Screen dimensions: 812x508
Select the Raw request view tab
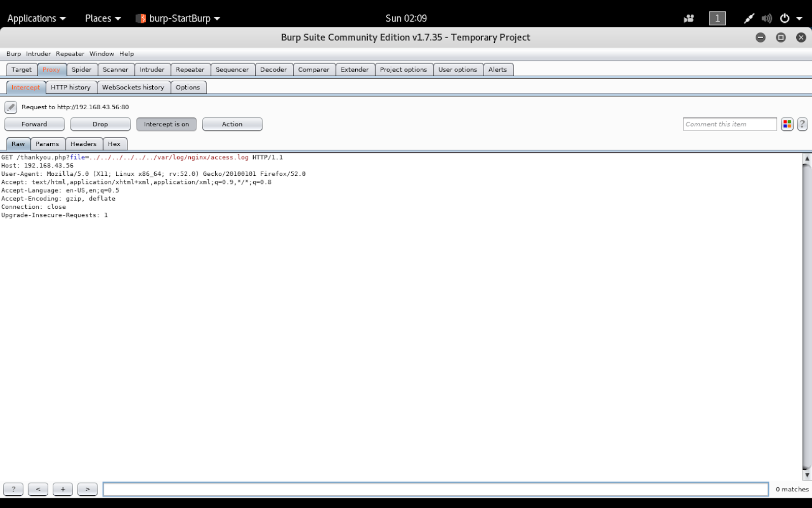pyautogui.click(x=18, y=144)
